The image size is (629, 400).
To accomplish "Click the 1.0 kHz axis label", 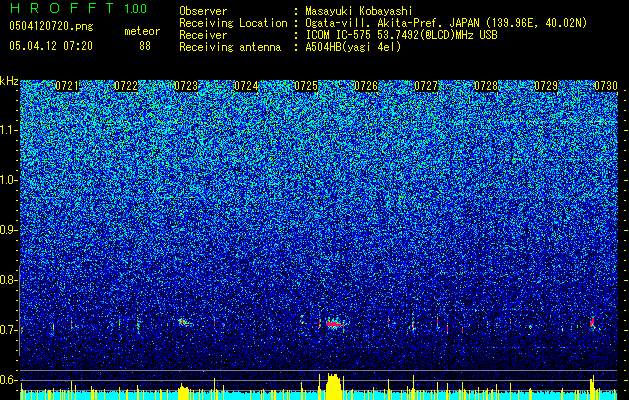I will click(x=9, y=180).
